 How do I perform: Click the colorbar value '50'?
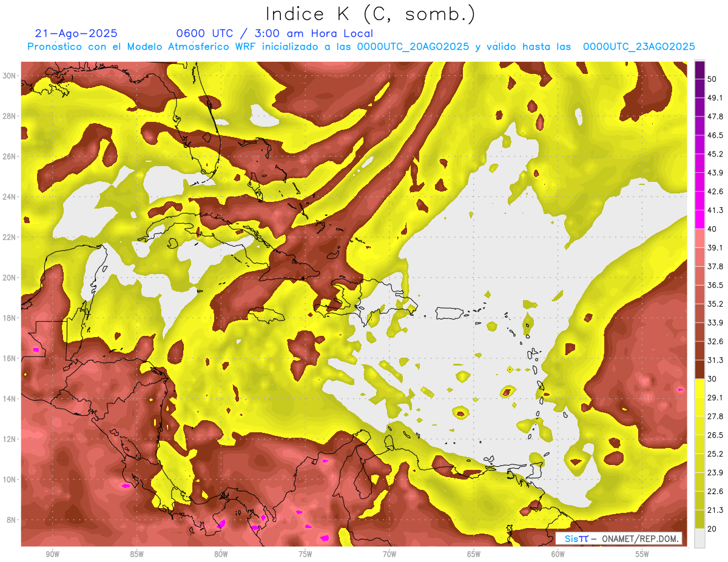(x=712, y=79)
